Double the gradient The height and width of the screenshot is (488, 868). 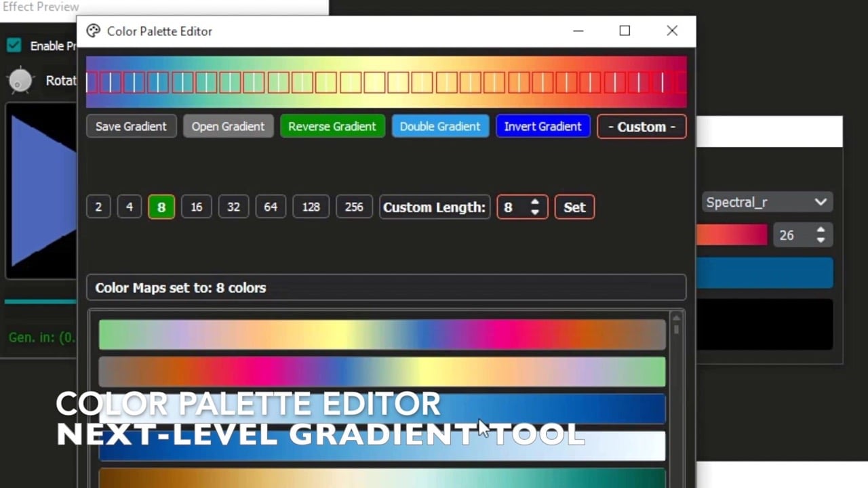click(x=439, y=127)
